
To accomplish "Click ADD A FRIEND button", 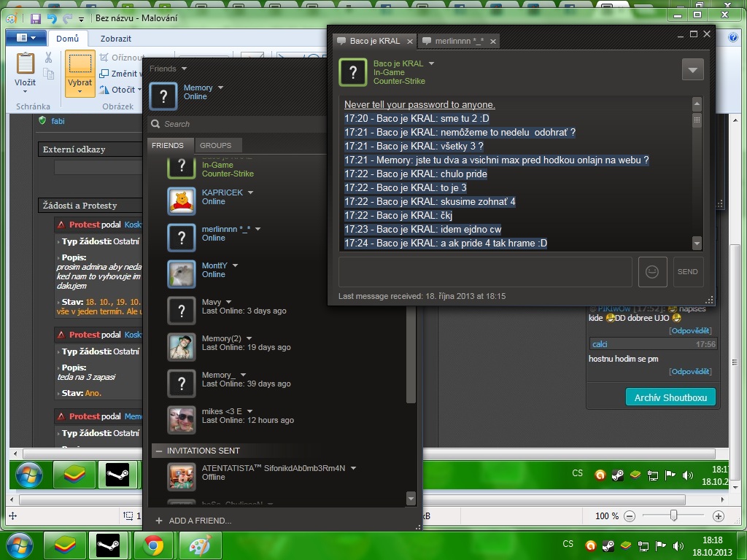I will click(x=194, y=521).
